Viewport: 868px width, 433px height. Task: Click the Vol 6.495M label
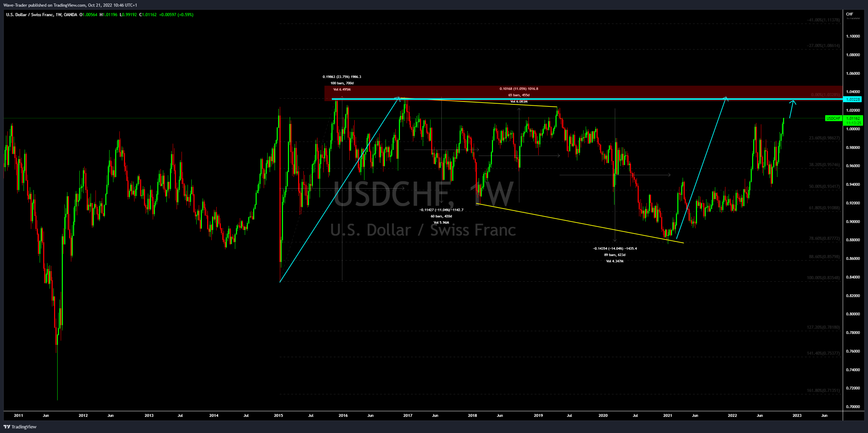click(342, 90)
